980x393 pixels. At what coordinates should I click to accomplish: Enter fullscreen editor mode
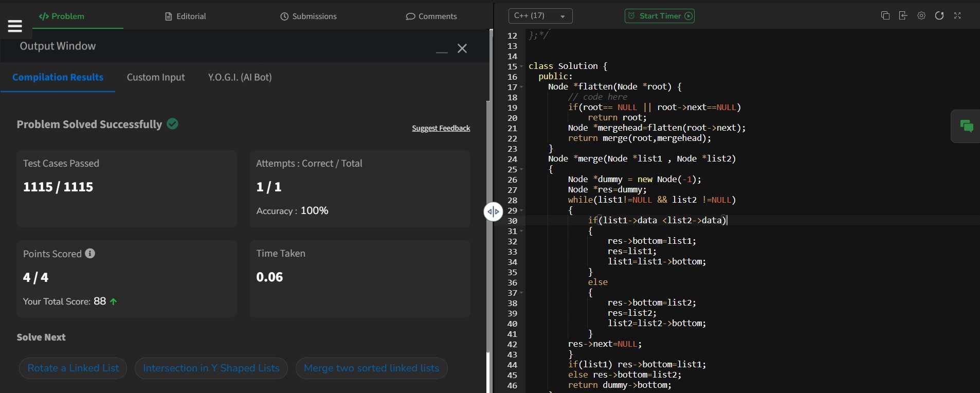pyautogui.click(x=957, y=16)
